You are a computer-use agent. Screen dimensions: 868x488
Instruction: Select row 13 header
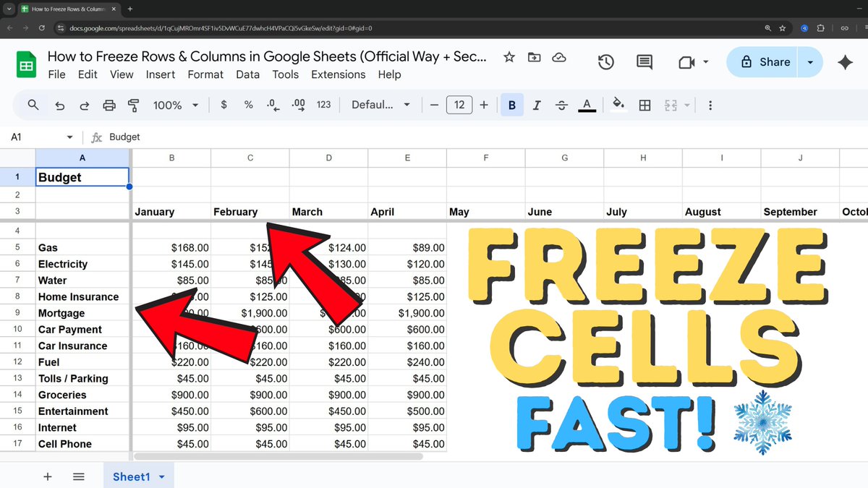(17, 379)
